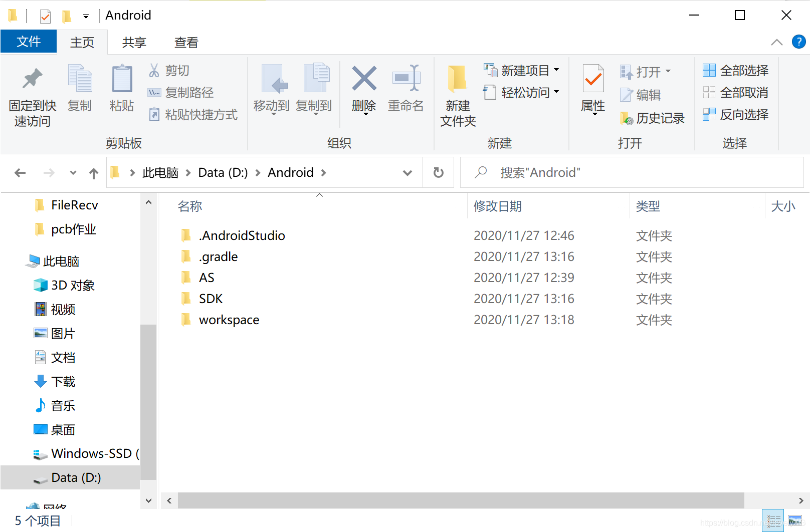Switch to the 查看 ribbon tab
Screen dimensions: 810x532
pos(186,42)
